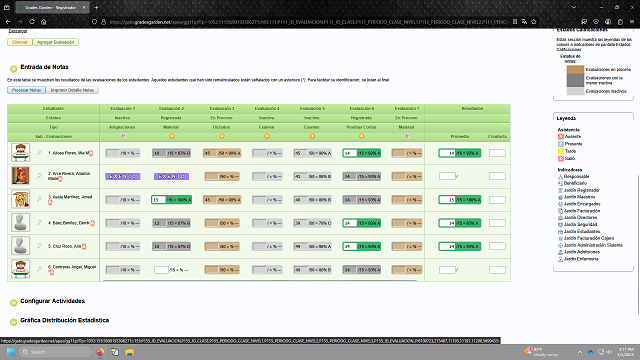Click the orange icon under Evaluación 4
Image resolution: width=640 pixels, height=360 pixels.
tap(267, 136)
